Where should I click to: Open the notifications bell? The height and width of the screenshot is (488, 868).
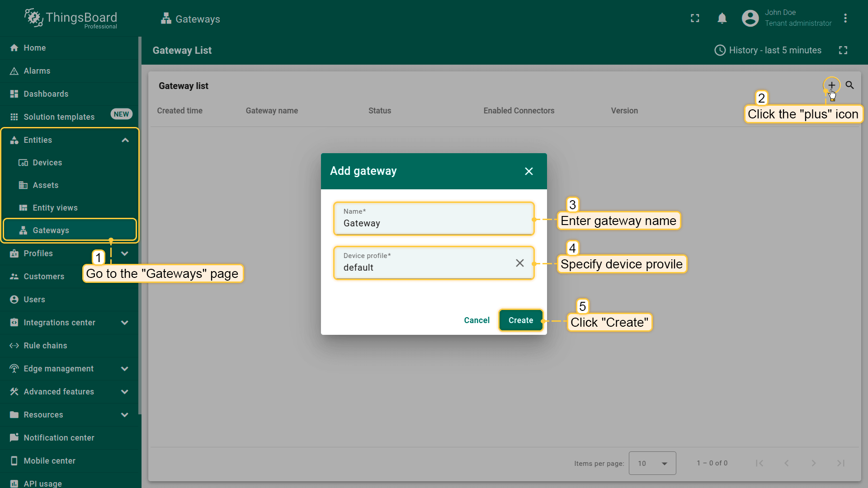click(722, 19)
